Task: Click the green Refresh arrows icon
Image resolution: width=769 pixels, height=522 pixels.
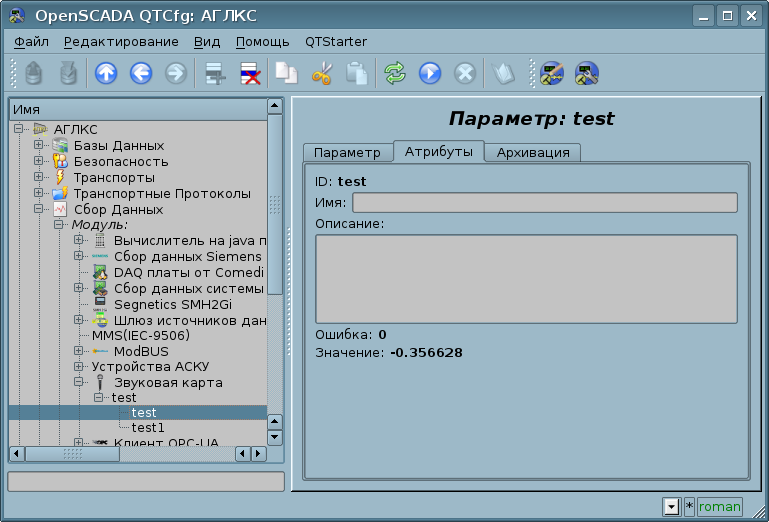Action: pyautogui.click(x=395, y=73)
